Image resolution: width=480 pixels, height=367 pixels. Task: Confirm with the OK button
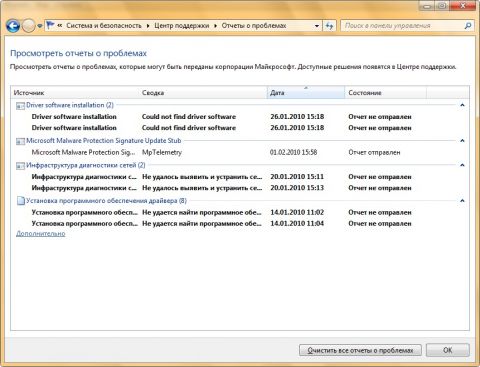pos(448,350)
